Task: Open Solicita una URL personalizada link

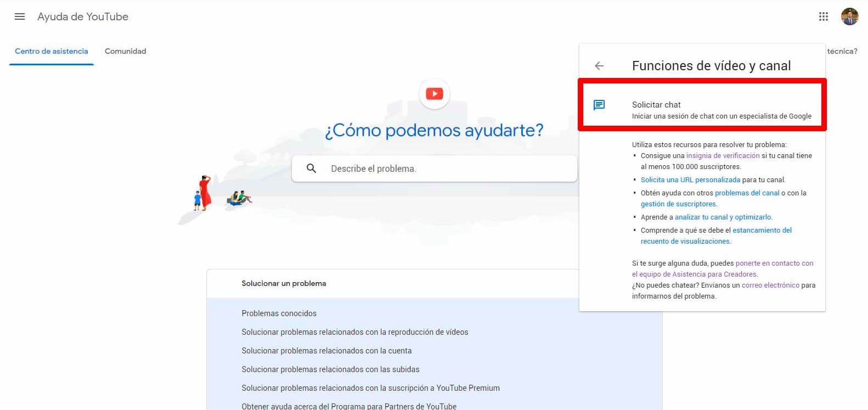Action: click(690, 180)
